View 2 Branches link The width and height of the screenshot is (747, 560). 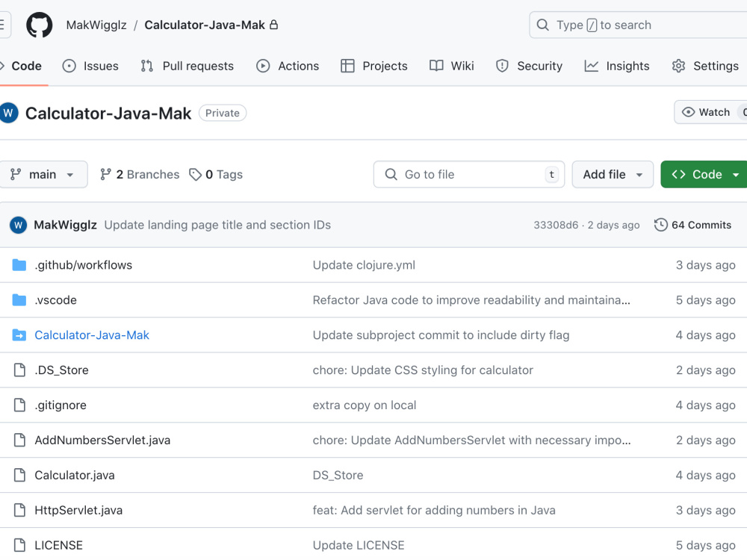coord(140,174)
